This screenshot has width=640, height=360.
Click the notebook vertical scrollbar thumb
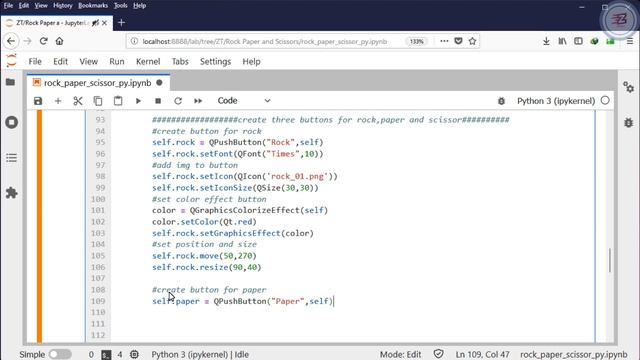(610, 260)
